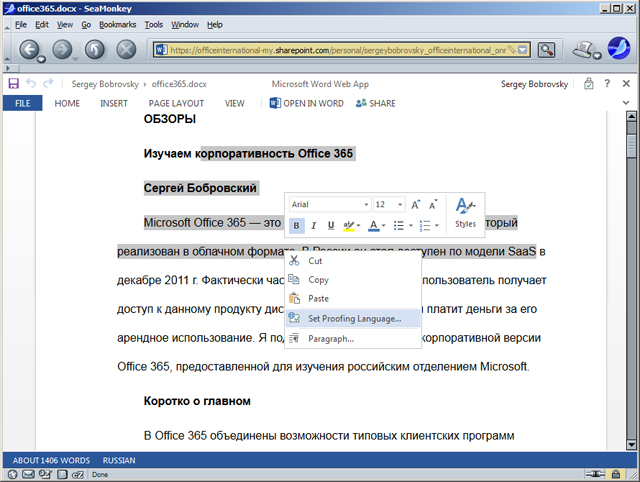Image resolution: width=640 pixels, height=482 pixels.
Task: Open the browser File menu
Action: [21, 25]
